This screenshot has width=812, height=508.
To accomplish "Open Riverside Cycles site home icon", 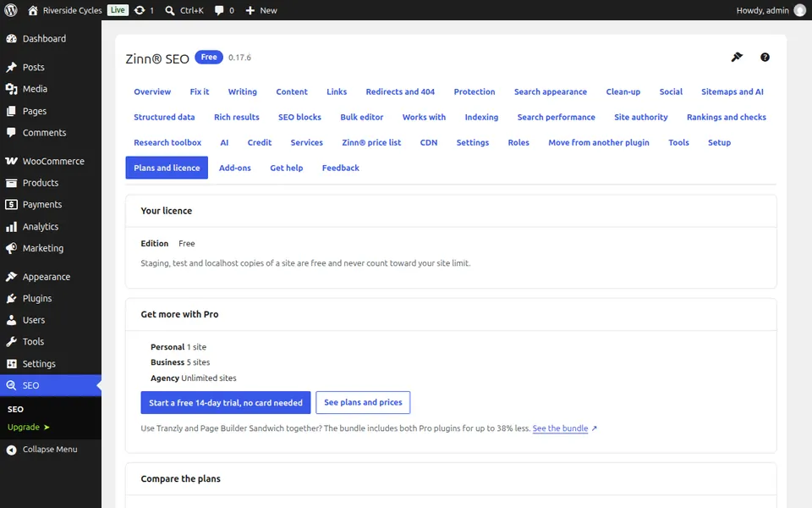I will click(x=33, y=10).
